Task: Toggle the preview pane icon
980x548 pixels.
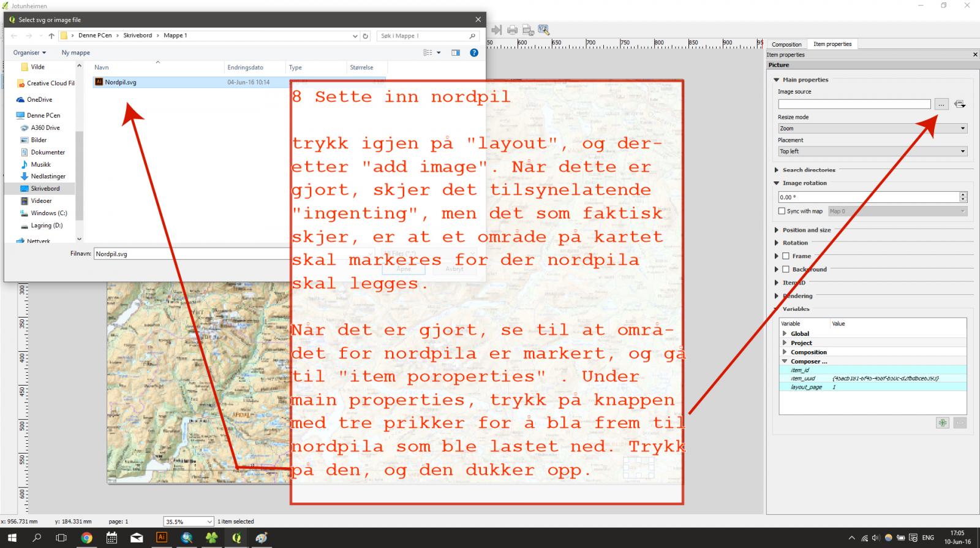Action: click(x=456, y=53)
